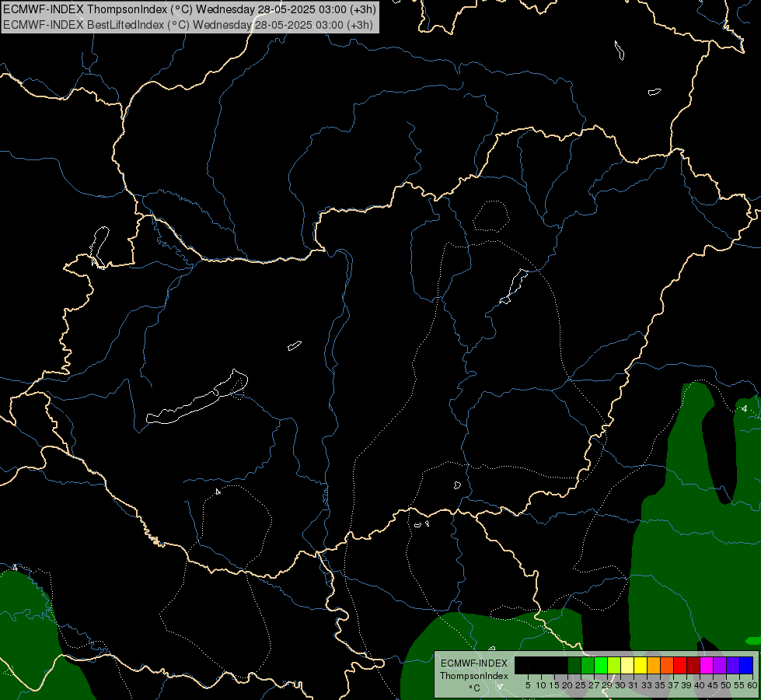
Task: Click legend scale value 33
Action: coord(647,685)
